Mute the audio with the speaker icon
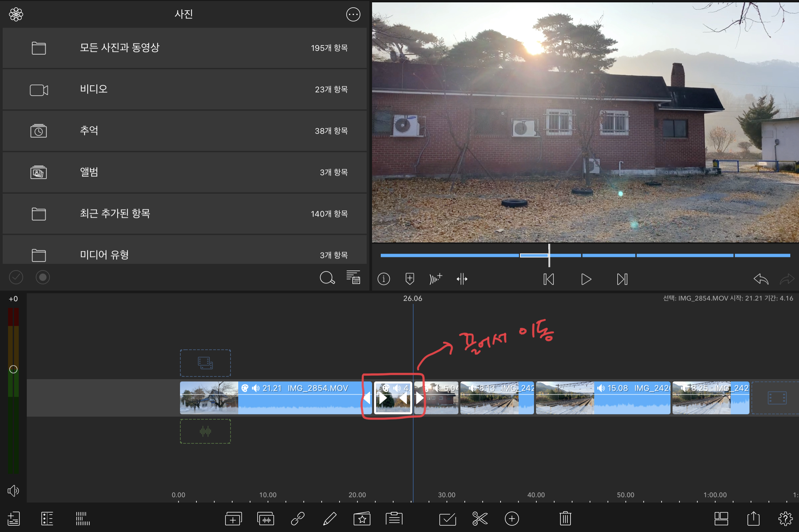This screenshot has width=799, height=532. (x=13, y=491)
